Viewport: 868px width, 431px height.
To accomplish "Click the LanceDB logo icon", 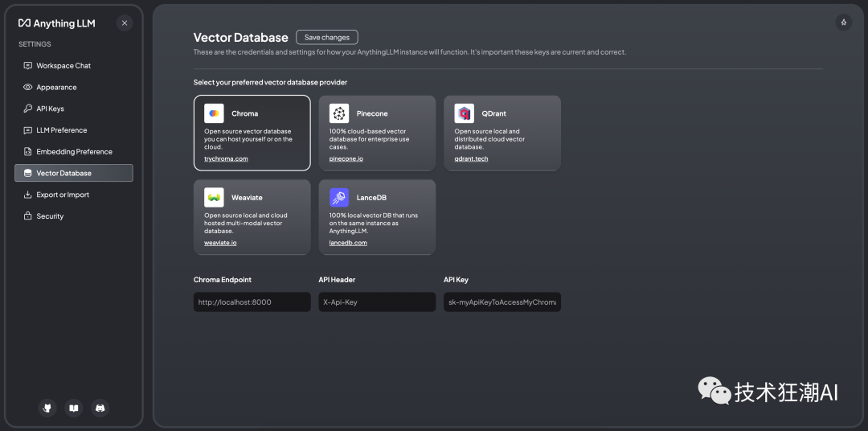I will coord(339,197).
